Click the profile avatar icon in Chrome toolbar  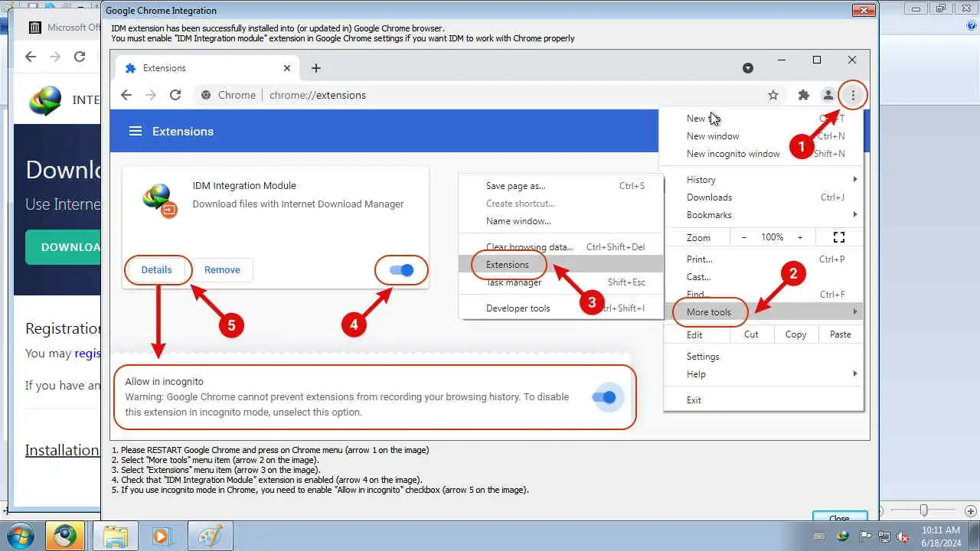[x=828, y=95]
